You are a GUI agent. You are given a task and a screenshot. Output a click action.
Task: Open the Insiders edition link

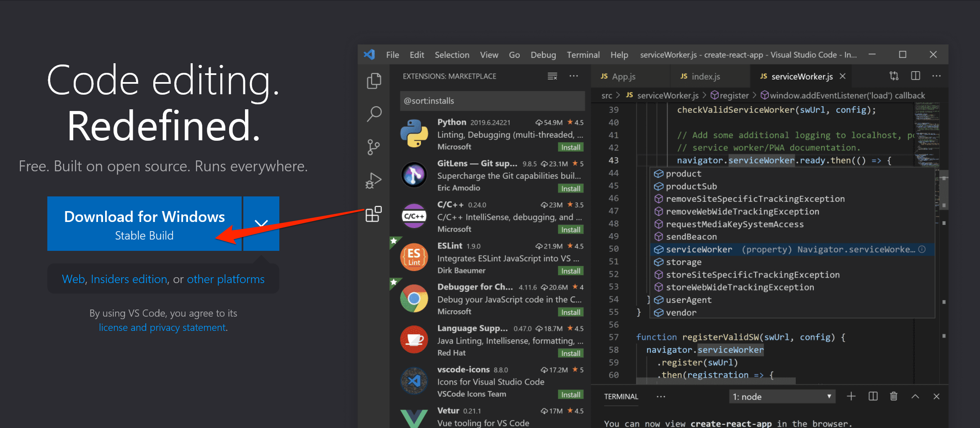(129, 279)
